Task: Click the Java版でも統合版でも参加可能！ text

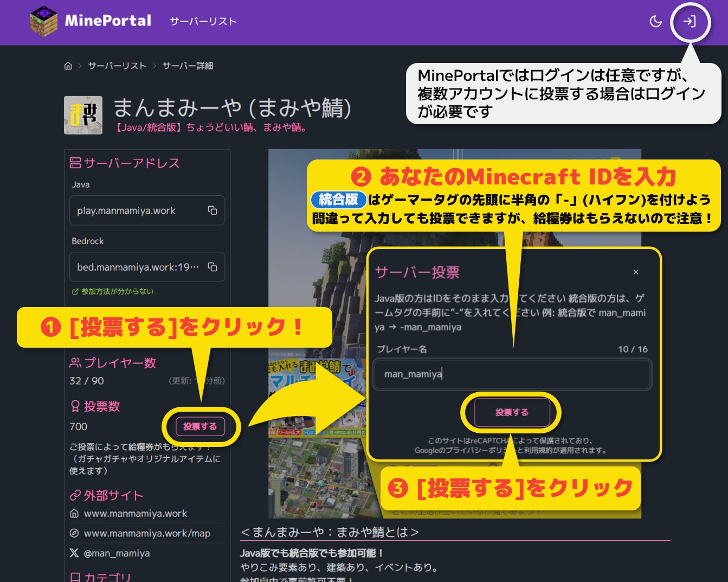Action: pyautogui.click(x=312, y=553)
